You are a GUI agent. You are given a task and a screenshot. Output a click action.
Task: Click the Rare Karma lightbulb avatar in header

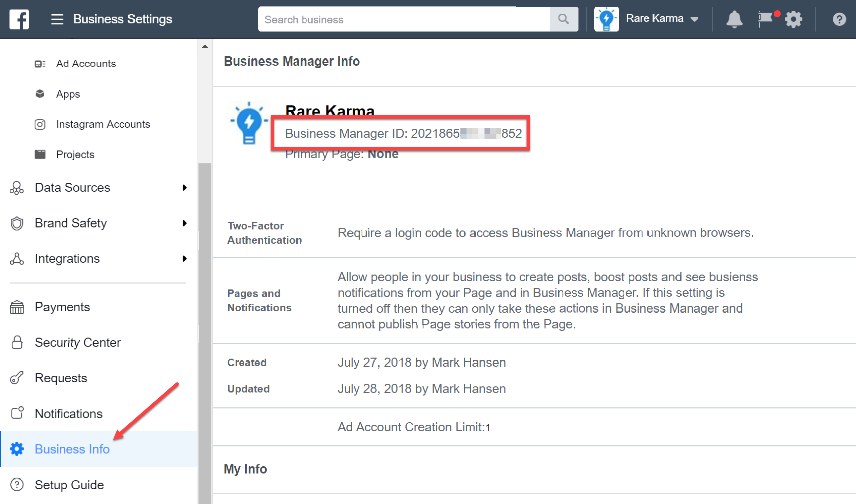tap(606, 19)
